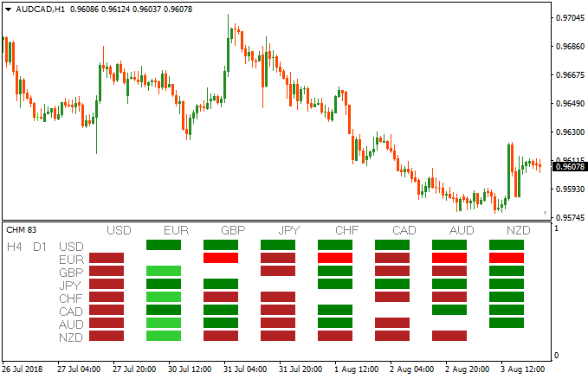This screenshot has width=588, height=379.
Task: Select the H4 timeframe label
Action: click(x=14, y=247)
